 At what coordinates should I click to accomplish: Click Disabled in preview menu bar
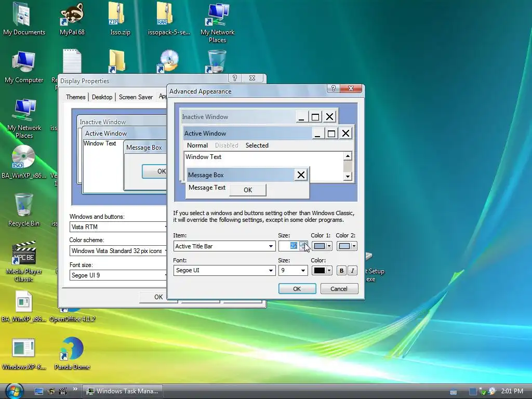tap(227, 145)
